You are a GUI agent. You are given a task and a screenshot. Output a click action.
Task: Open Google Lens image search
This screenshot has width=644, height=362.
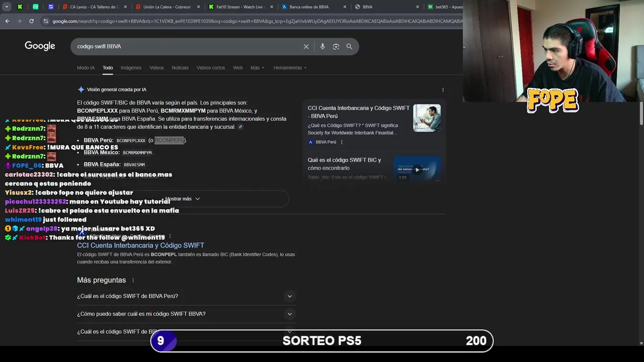(x=336, y=46)
